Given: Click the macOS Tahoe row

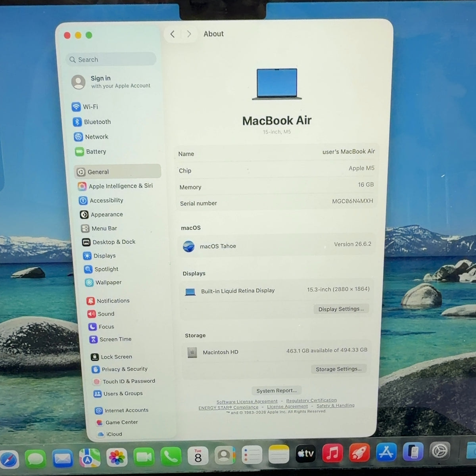Looking at the screenshot, I should (276, 246).
